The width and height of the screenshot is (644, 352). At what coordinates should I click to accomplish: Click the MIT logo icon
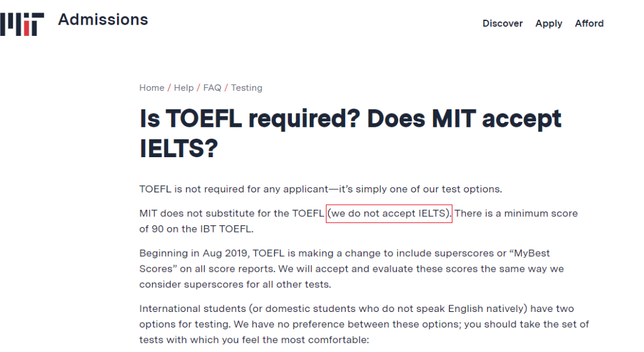[x=22, y=23]
